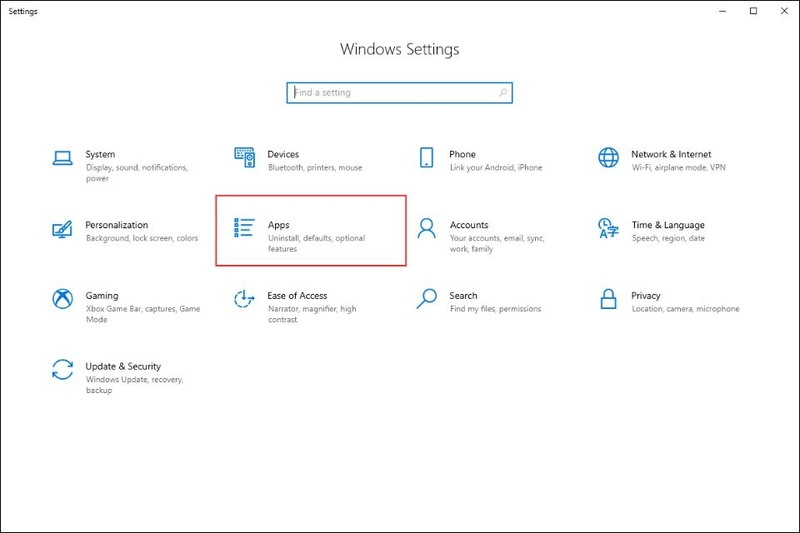Select the Apps label
Image resolution: width=800 pixels, height=533 pixels.
279,225
